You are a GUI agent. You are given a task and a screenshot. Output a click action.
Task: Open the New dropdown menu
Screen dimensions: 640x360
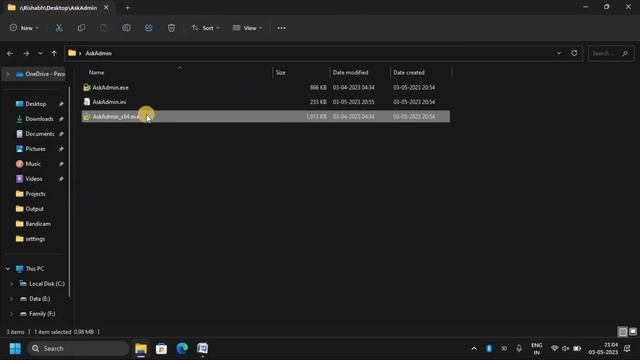24,28
